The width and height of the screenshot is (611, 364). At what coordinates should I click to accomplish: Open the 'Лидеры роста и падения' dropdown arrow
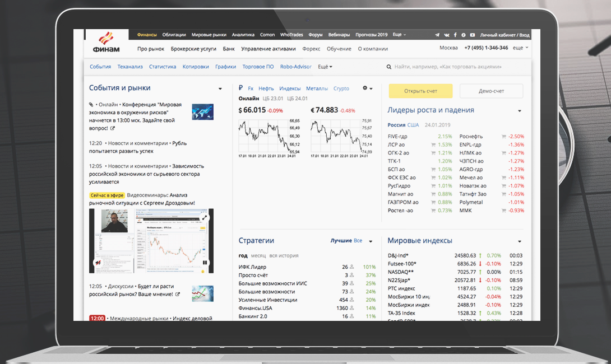[520, 111]
